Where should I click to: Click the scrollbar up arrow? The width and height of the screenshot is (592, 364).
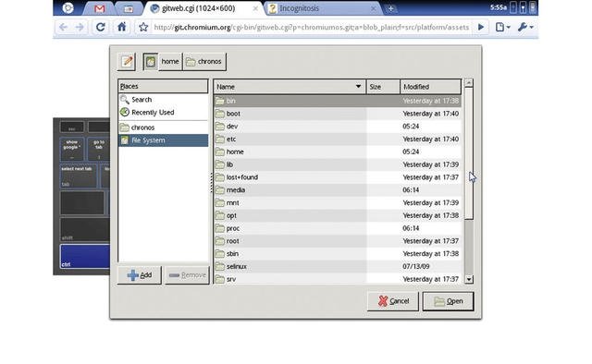click(469, 82)
